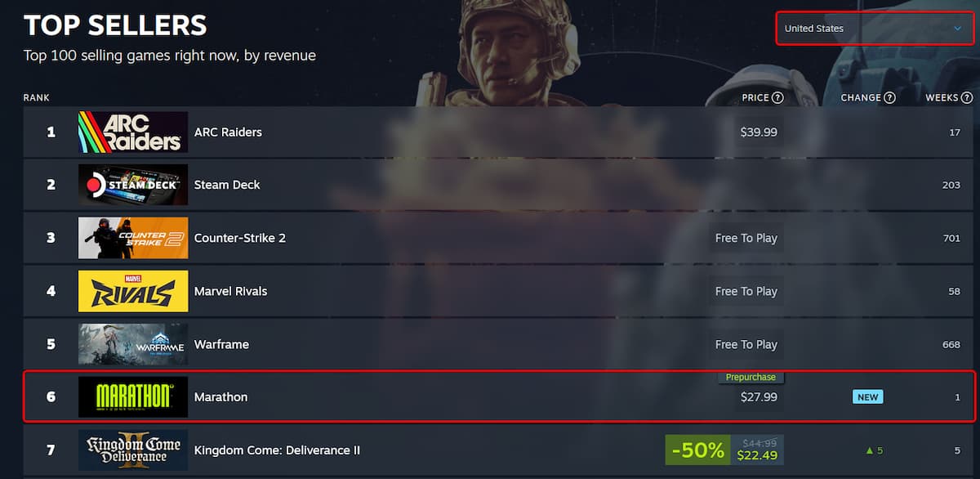Image resolution: width=980 pixels, height=479 pixels.
Task: Click the Price column help icon
Action: coord(777,98)
